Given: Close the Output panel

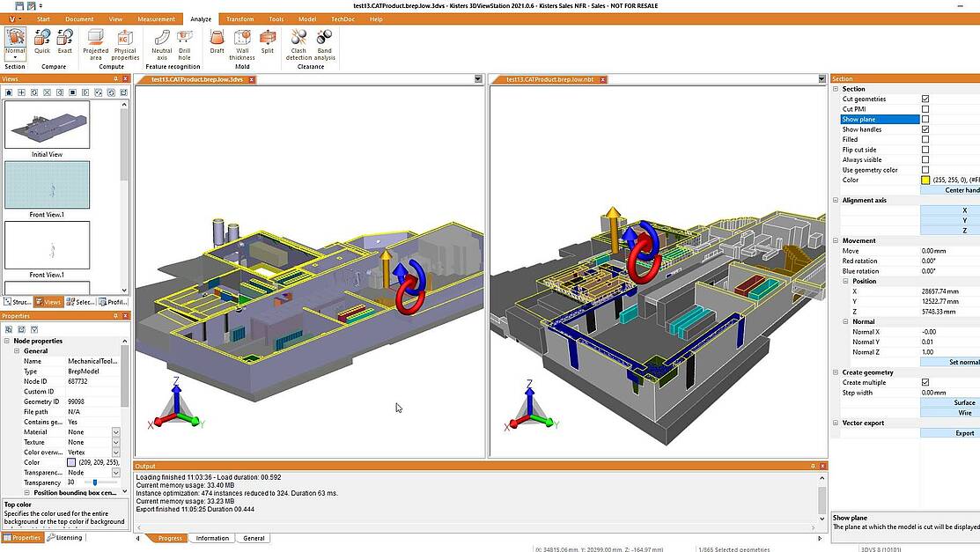Looking at the screenshot, I should pos(822,466).
